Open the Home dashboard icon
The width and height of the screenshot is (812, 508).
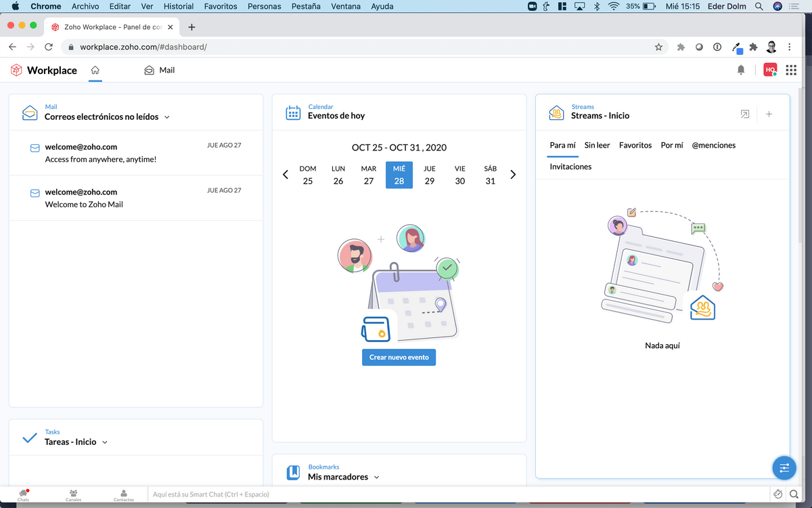(x=95, y=70)
